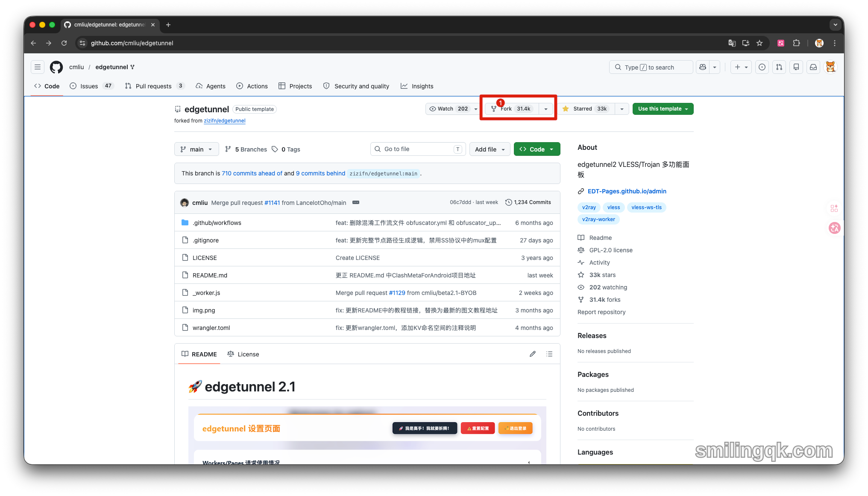The image size is (868, 496).
Task: Bookmark this page with the star icon
Action: pos(759,43)
